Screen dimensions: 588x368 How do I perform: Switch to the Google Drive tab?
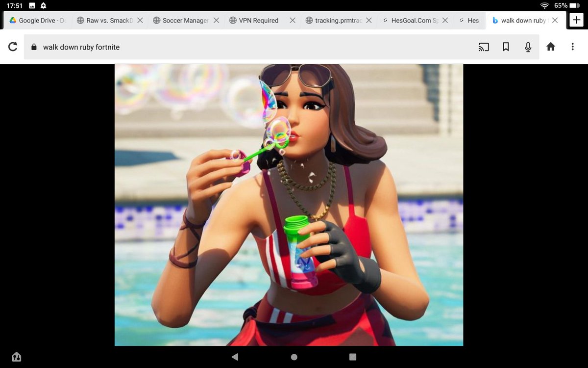point(37,21)
